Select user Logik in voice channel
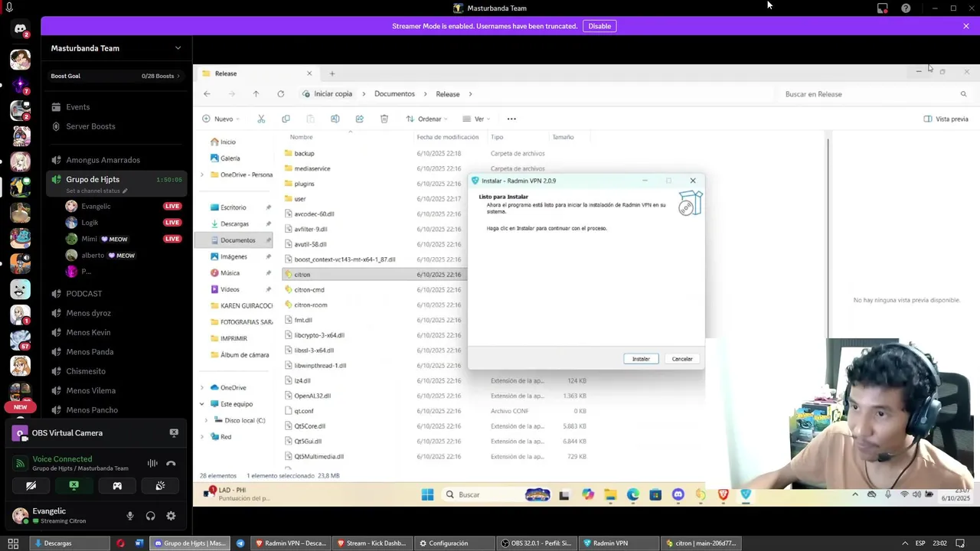The height and width of the screenshot is (551, 980). (x=90, y=223)
